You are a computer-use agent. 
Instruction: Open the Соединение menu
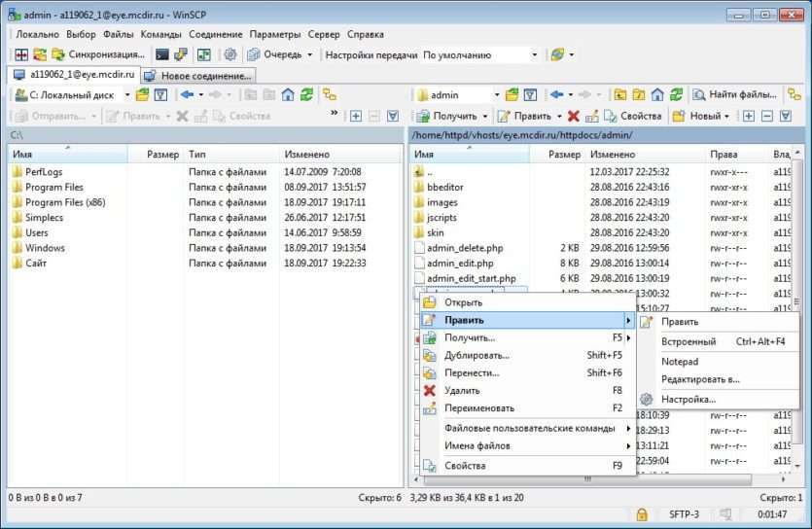click(x=216, y=34)
